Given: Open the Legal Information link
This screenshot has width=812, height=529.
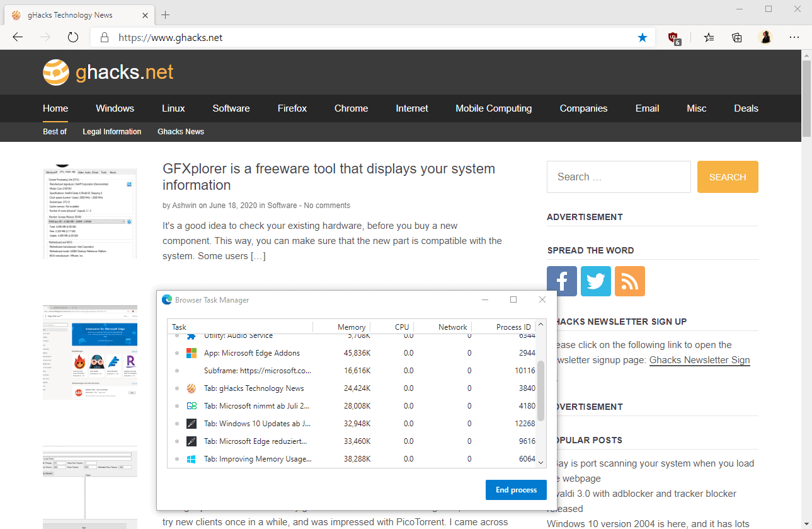Looking at the screenshot, I should [x=112, y=132].
